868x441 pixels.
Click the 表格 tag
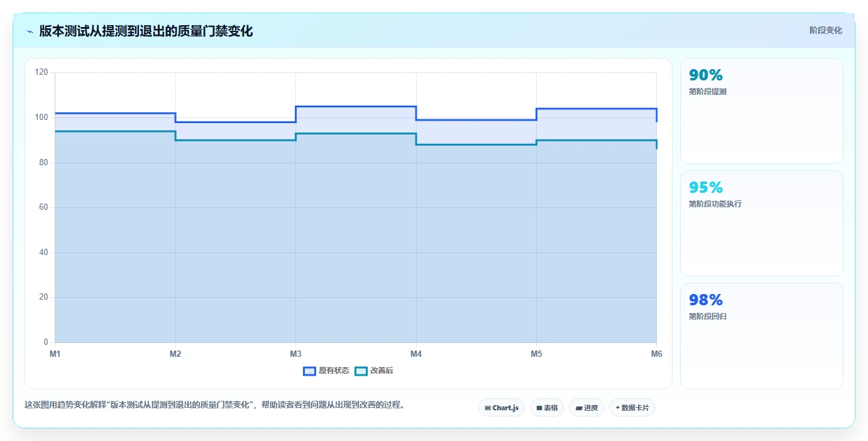click(547, 408)
